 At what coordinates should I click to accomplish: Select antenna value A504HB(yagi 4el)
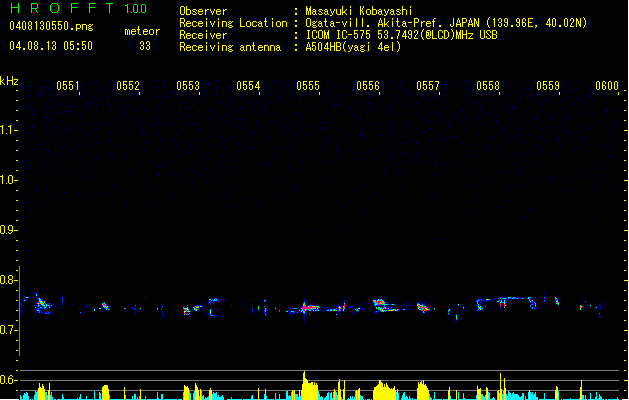[x=353, y=47]
